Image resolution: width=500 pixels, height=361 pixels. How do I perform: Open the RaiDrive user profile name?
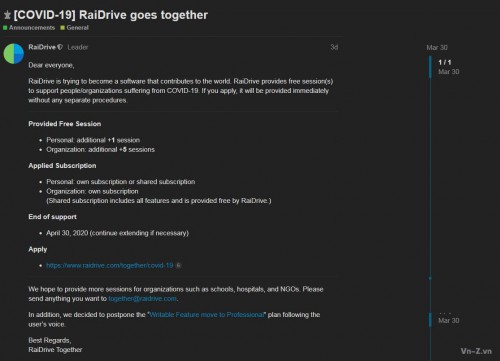pos(42,47)
